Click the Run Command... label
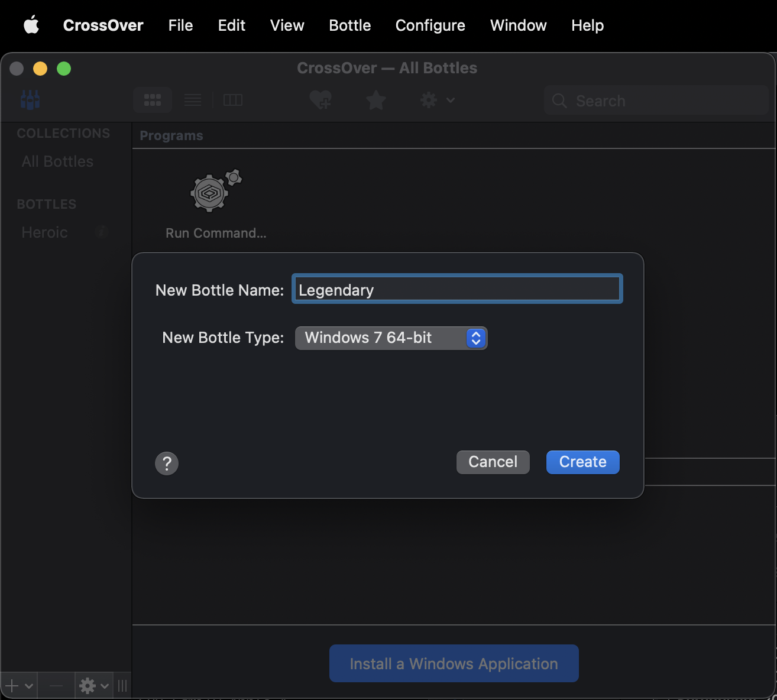 [x=216, y=233]
